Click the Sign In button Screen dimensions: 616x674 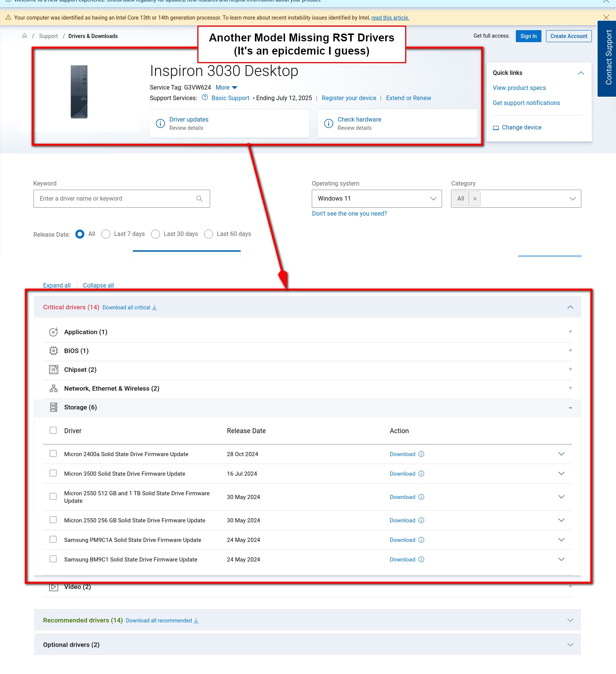528,36
